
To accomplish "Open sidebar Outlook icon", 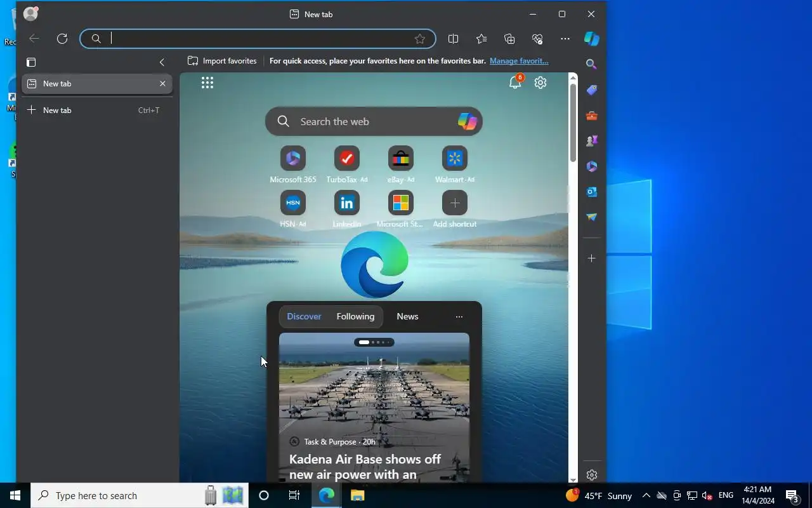I will coord(591,191).
